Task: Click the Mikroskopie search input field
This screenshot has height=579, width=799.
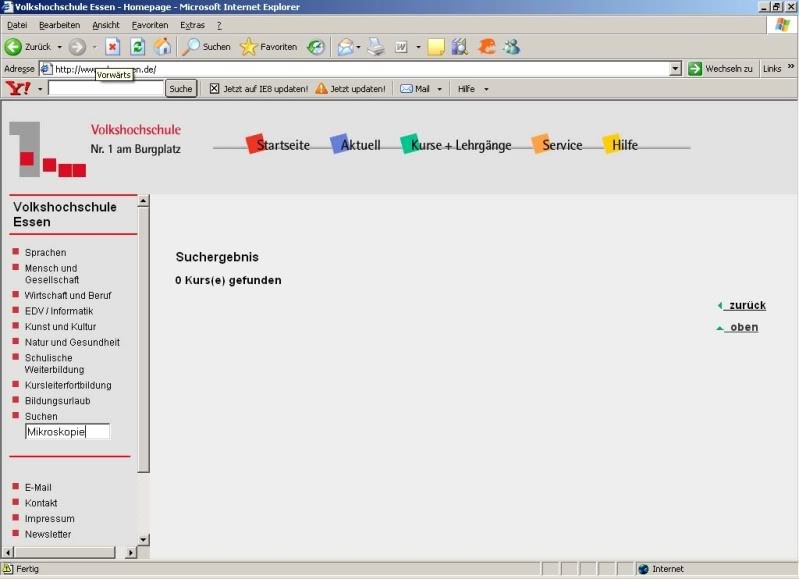Action: point(67,432)
